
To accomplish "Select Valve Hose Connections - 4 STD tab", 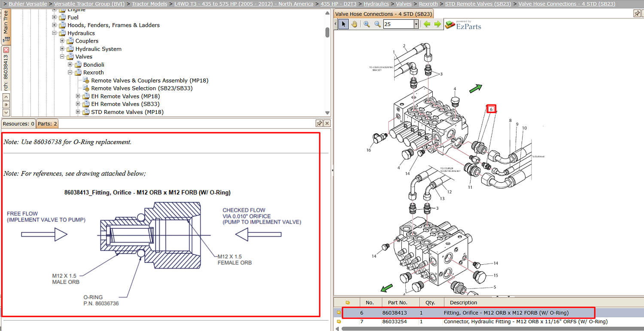I will coord(383,14).
